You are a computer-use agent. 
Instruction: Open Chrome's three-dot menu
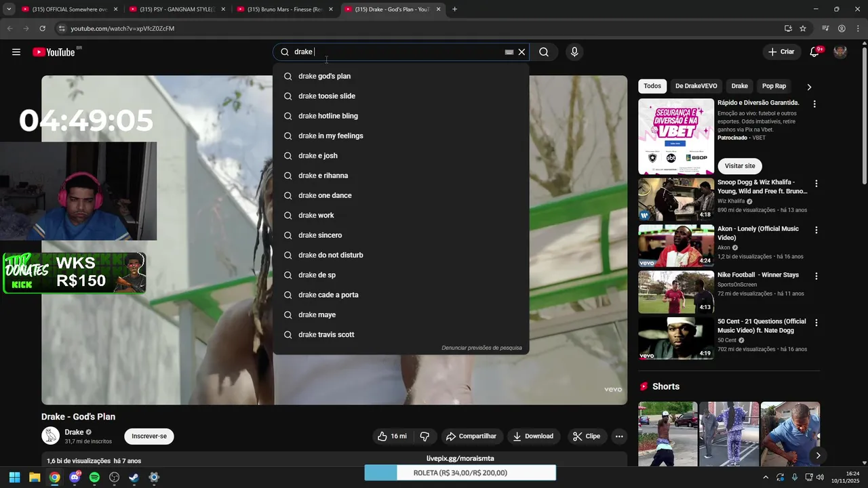coord(857,28)
